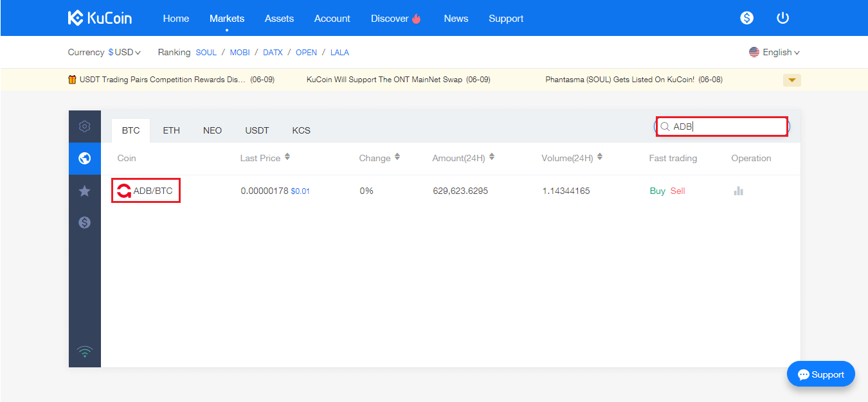Switch to the ETH market tab
Image resolution: width=868 pixels, height=402 pixels.
click(172, 130)
